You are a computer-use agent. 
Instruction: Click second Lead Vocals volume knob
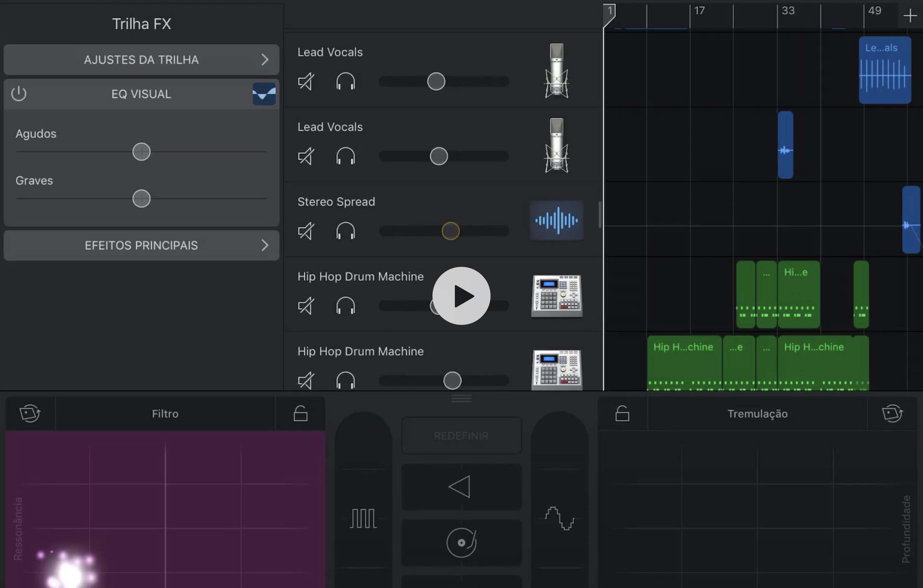(439, 156)
